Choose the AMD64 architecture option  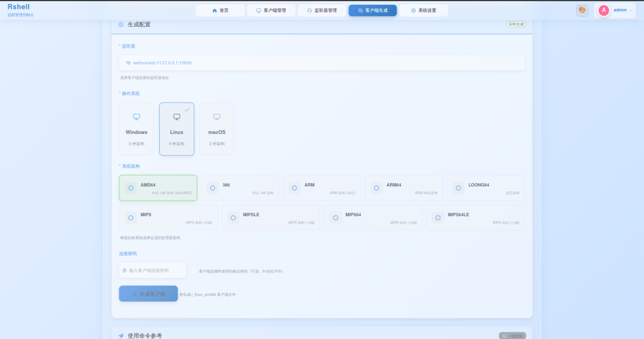point(158,188)
